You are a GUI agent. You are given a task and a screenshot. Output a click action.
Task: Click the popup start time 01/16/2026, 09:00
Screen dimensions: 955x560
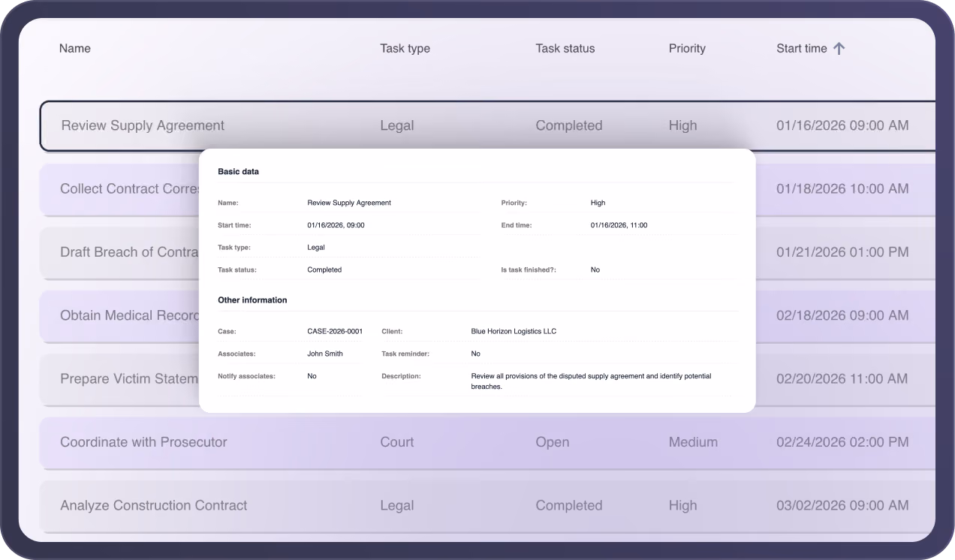(x=336, y=225)
